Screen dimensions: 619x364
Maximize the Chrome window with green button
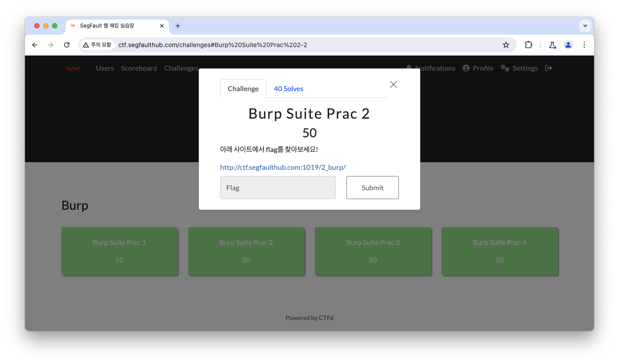click(55, 26)
